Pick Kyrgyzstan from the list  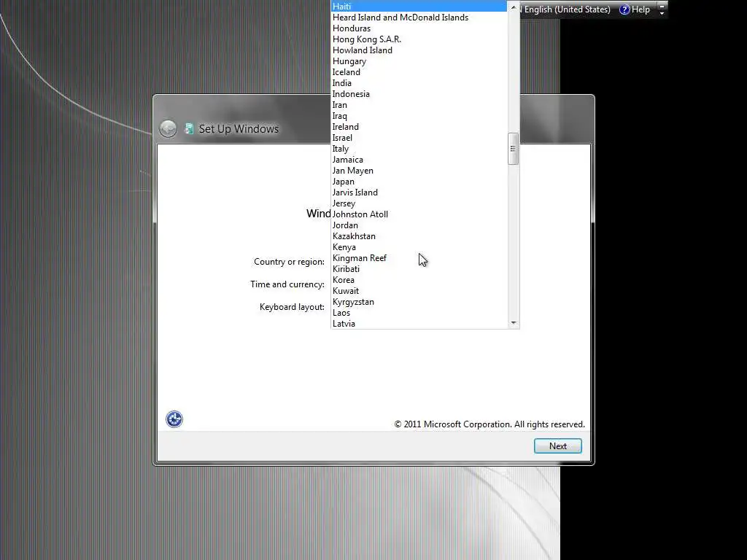pos(419,302)
